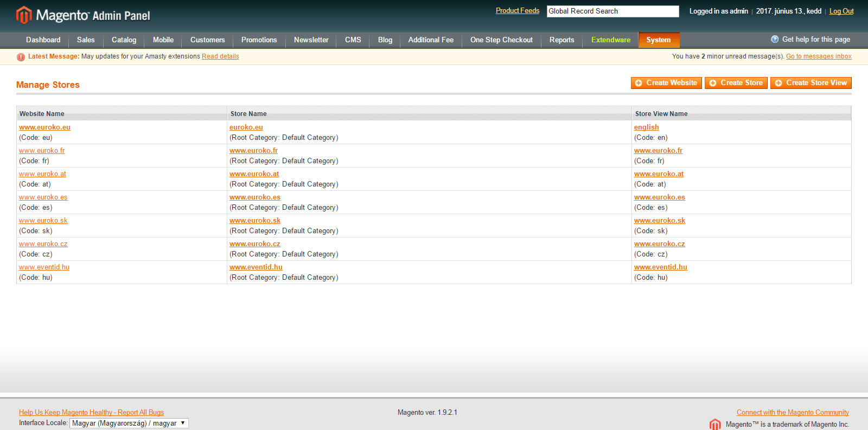Open the Reports menu

[x=561, y=40]
